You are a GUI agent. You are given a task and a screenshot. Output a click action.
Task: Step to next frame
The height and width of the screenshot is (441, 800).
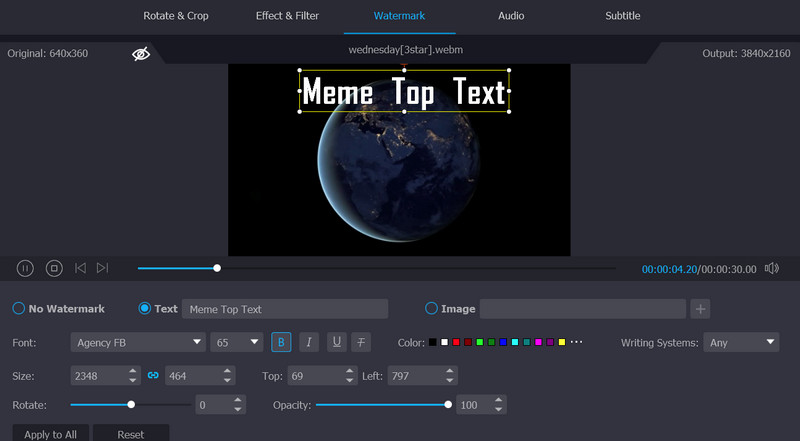pos(102,268)
